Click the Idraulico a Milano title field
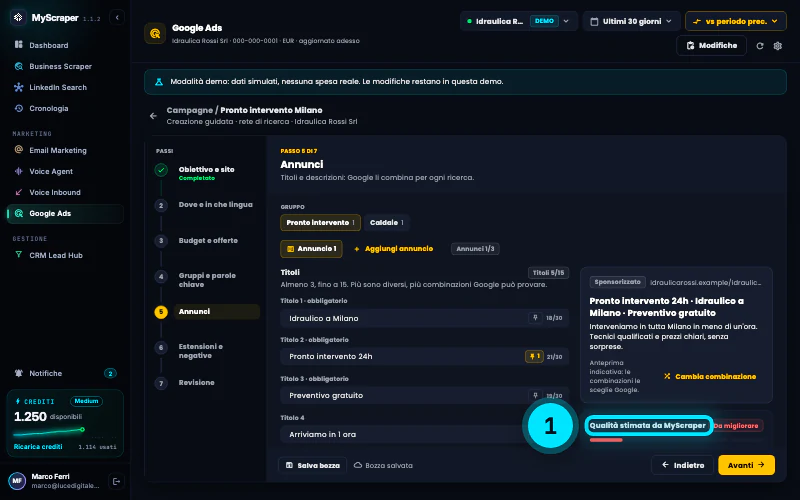 point(424,318)
